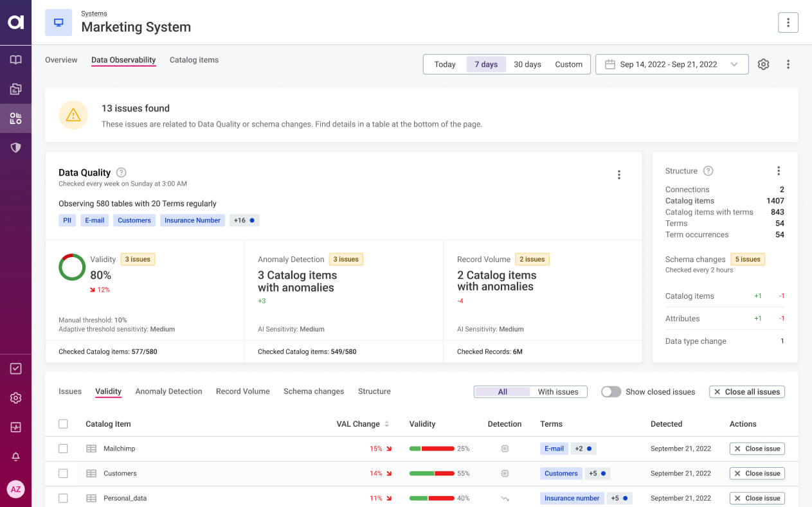Click the shield icon in the sidebar
Viewport: 812px width, 507px height.
(15, 148)
